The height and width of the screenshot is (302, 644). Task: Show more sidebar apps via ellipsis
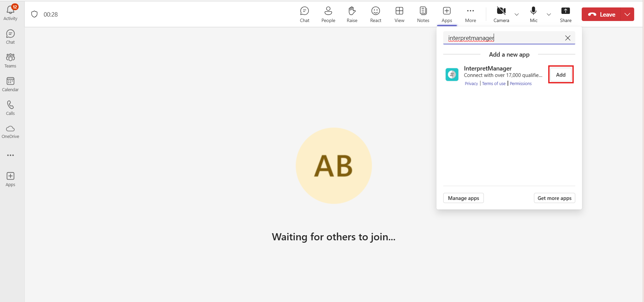click(x=10, y=155)
